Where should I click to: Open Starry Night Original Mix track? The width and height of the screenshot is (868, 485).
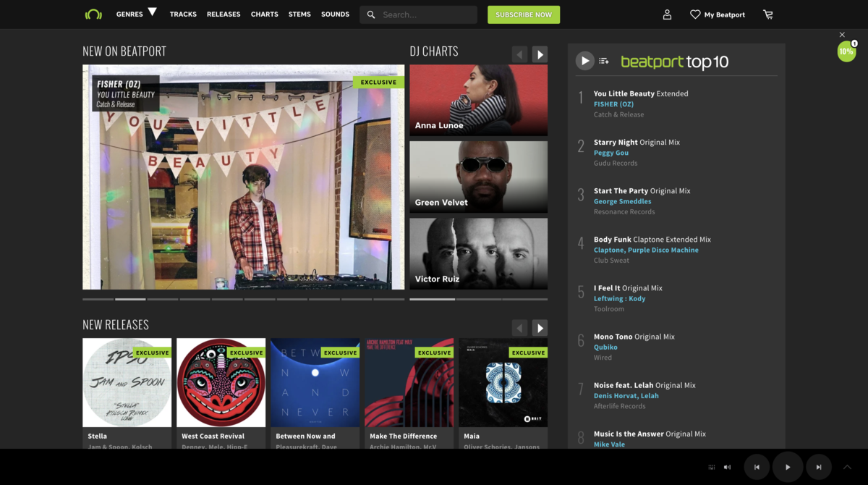tap(637, 142)
